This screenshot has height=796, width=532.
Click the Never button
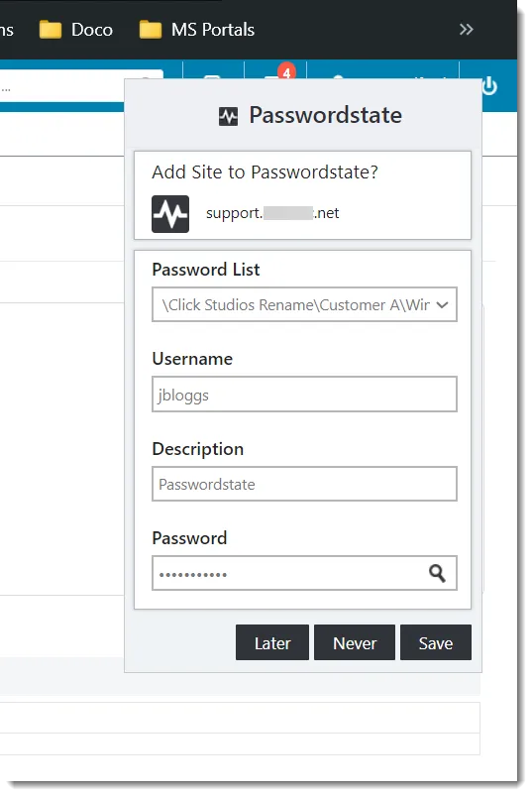pyautogui.click(x=355, y=642)
